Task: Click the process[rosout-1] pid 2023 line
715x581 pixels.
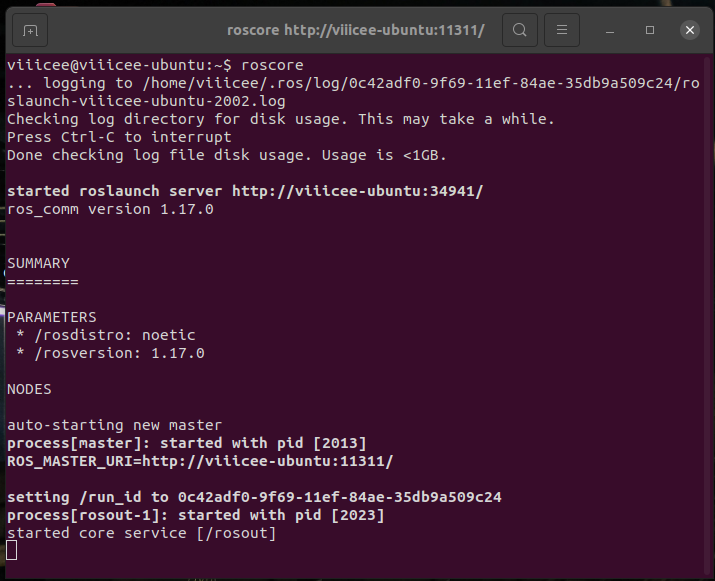Action: pos(196,515)
